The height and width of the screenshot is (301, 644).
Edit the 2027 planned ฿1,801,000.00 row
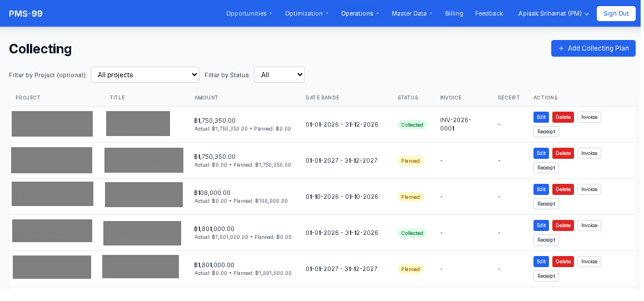[541, 262]
